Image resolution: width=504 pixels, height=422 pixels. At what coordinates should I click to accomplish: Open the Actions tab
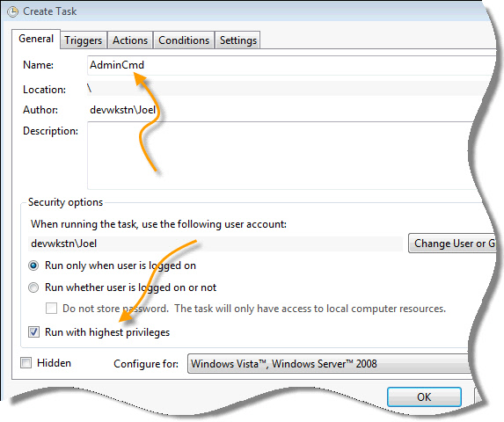(130, 40)
